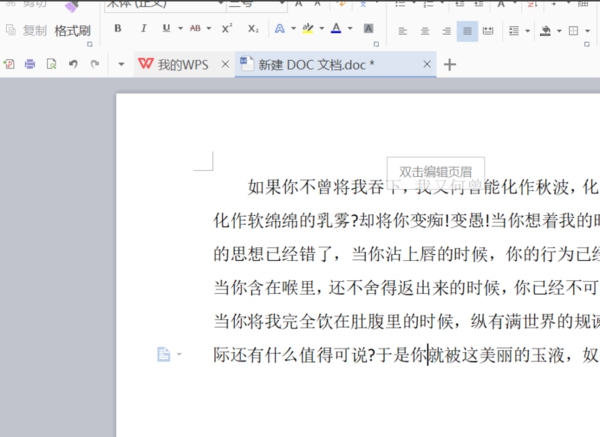Expand the line spacing dropdown arrow
Screen dimensions: 600x437
pyautogui.click(x=527, y=31)
